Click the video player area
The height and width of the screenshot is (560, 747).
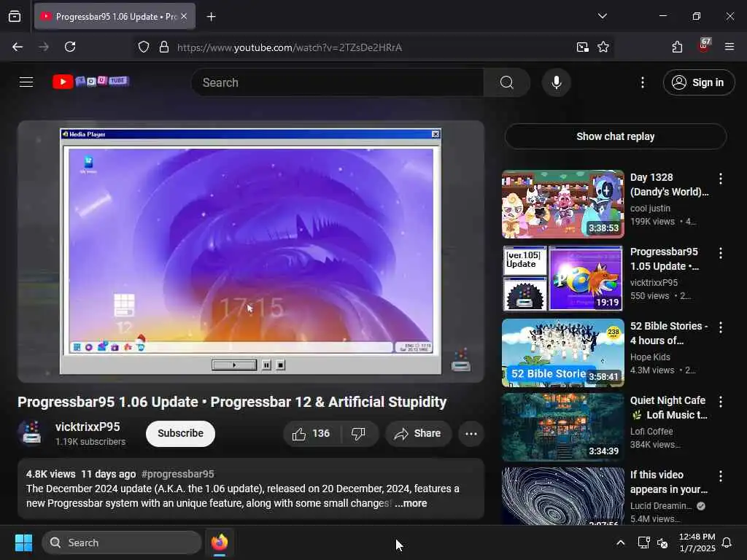tap(251, 252)
